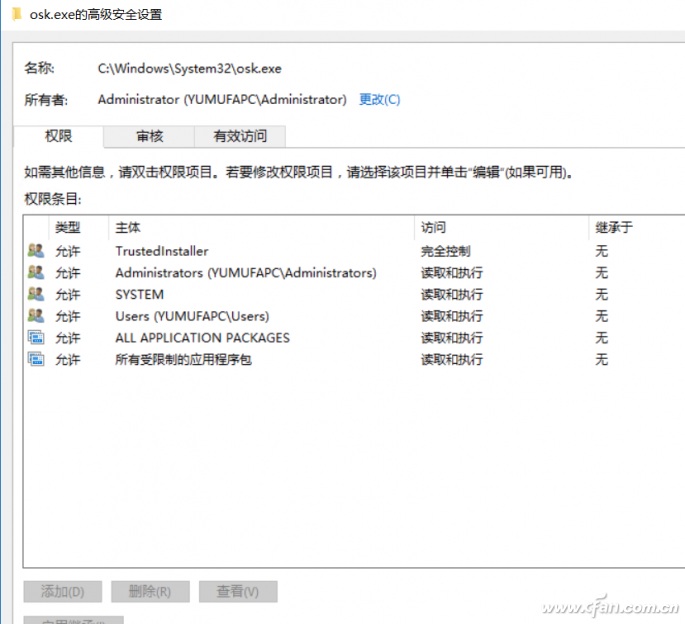Select the TrustedInstaller permission entry
This screenshot has height=624, width=685.
tap(354, 251)
